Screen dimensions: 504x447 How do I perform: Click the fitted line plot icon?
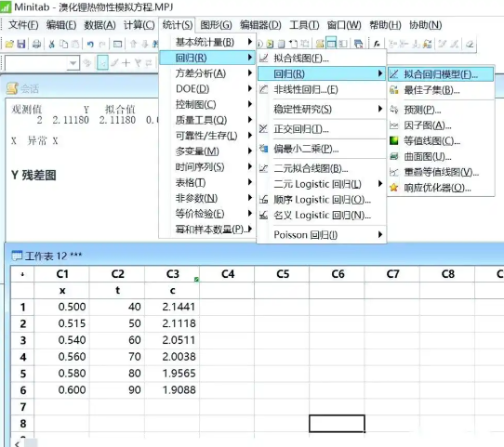pos(263,58)
